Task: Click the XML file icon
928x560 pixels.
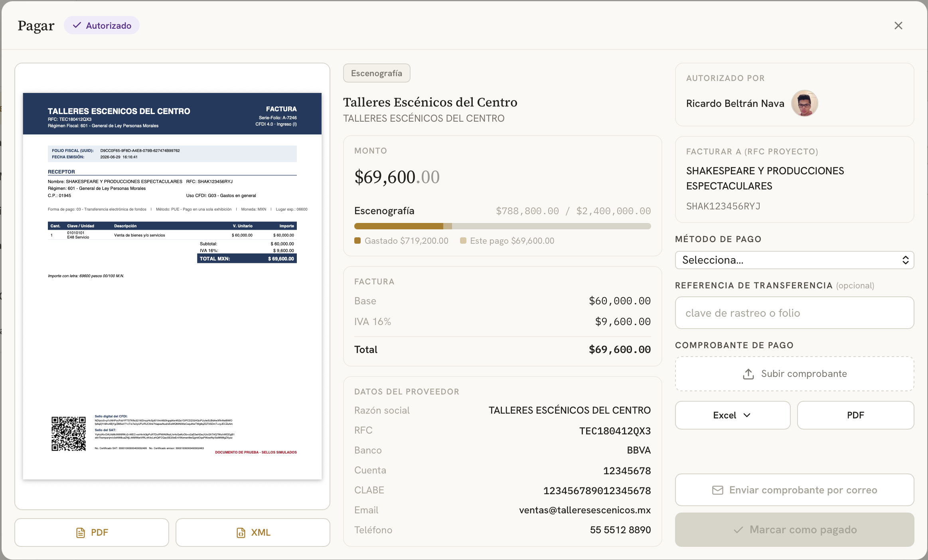Action: [x=241, y=533]
